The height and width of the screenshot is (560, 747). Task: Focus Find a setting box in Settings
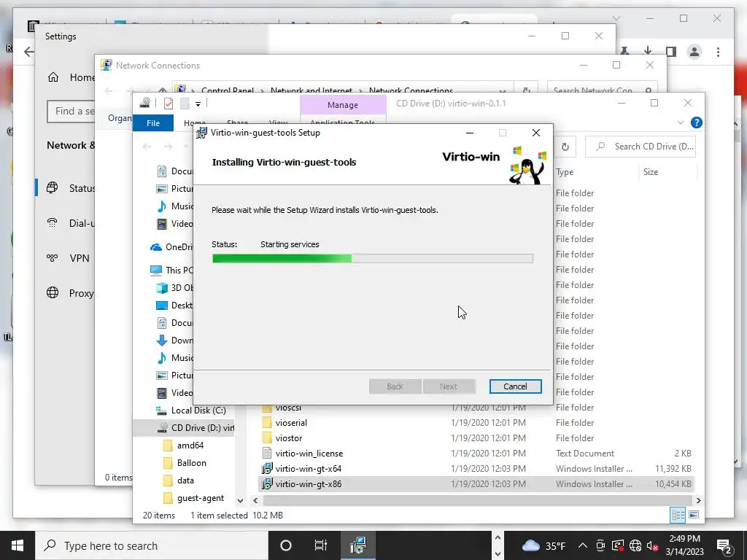pos(71,111)
